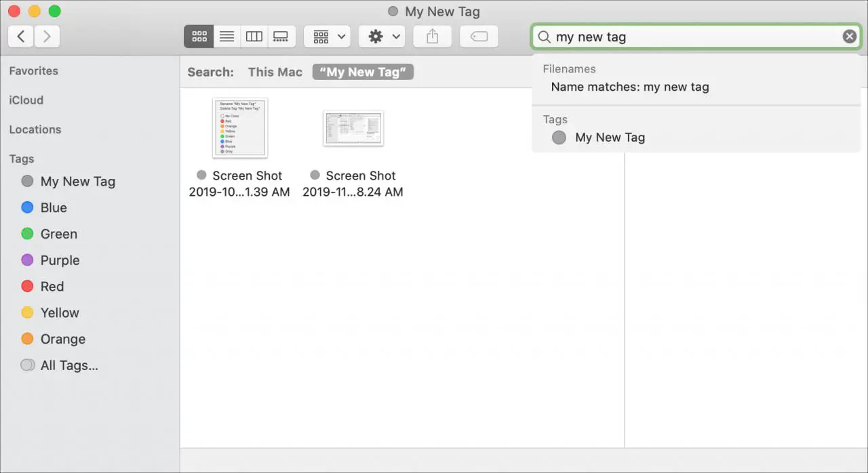Switch to list view

[226, 37]
